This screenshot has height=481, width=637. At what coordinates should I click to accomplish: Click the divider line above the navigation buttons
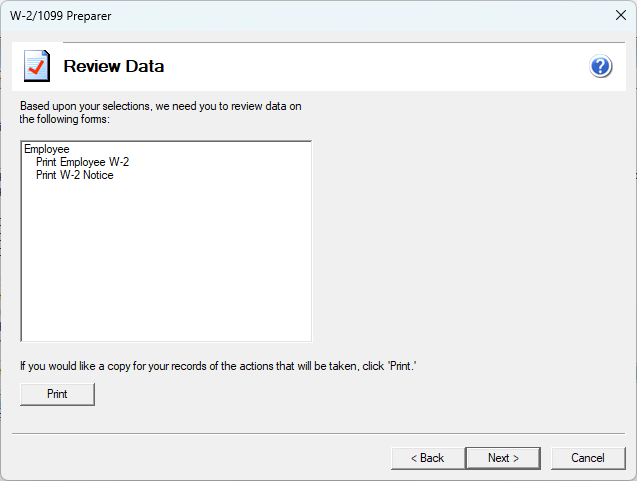coord(318,433)
